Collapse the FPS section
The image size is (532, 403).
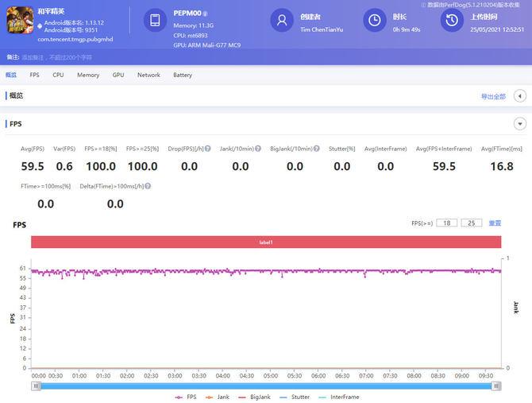click(520, 124)
